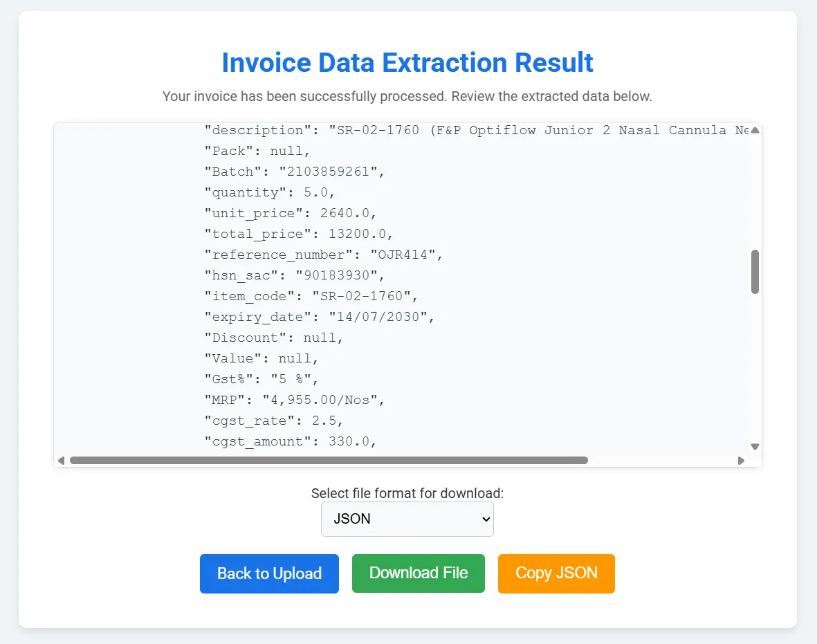Click the vertical scrollbar thumb

754,272
